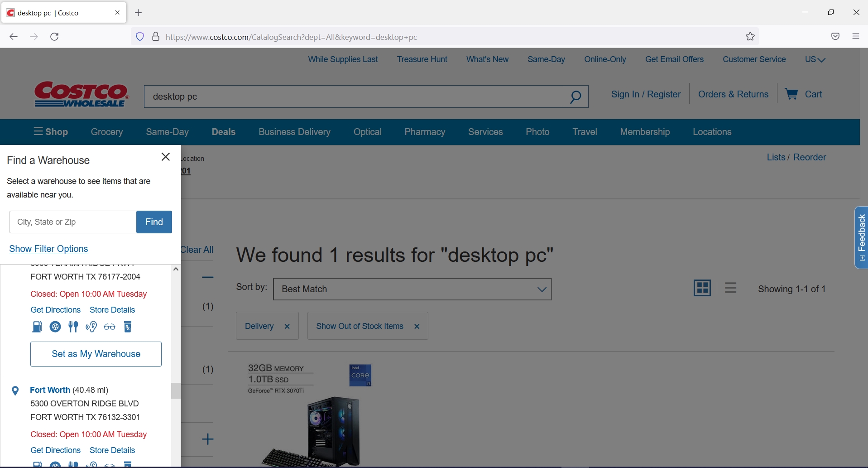This screenshot has width=868, height=468.
Task: Collapse the filter section with minus sign
Action: click(207, 277)
